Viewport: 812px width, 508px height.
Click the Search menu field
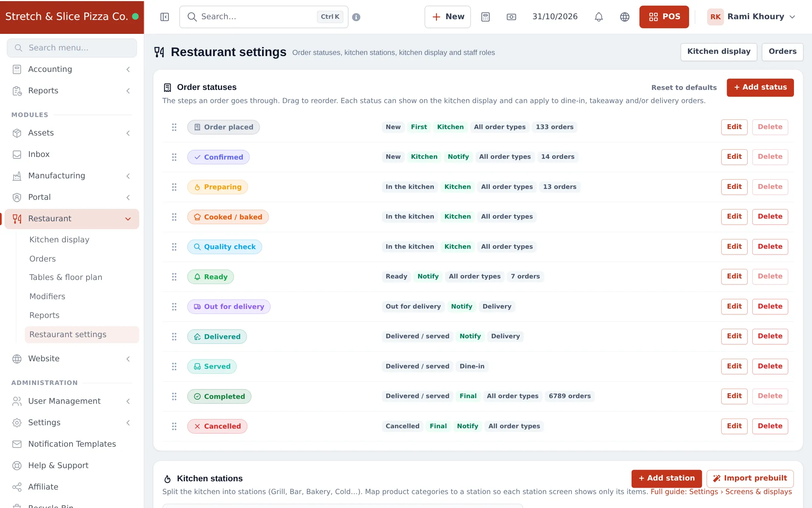coord(72,48)
